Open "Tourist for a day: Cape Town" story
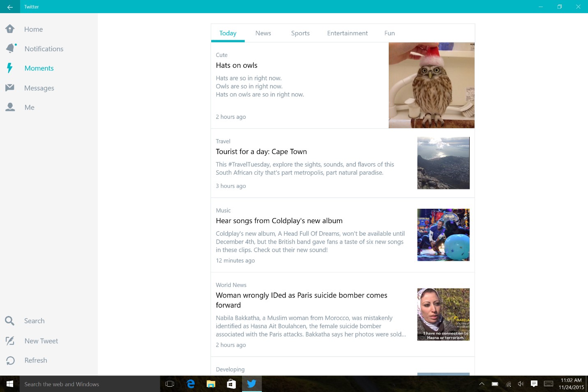 pyautogui.click(x=261, y=152)
